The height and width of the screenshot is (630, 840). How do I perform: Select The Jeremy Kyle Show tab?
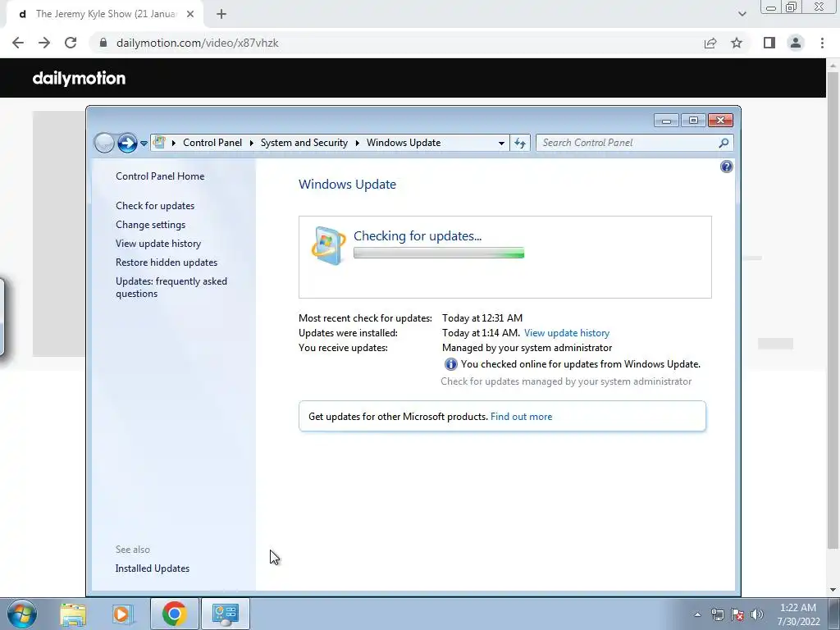(x=105, y=15)
